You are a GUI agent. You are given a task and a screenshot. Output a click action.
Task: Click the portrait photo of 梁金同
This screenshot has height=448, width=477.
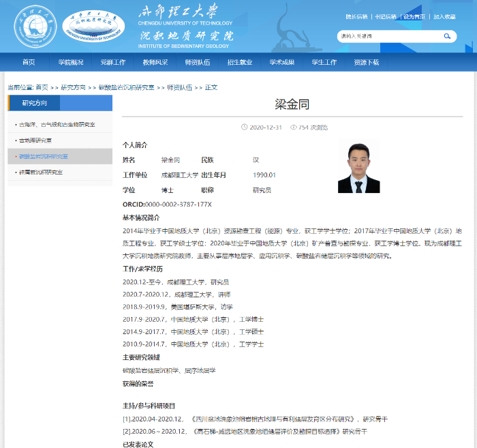[358, 167]
